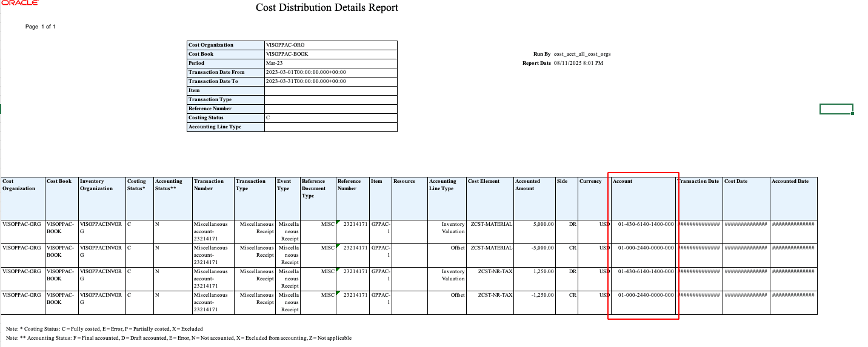Screen dimensions: 868x347
Task: Select the Inventory Organization column header
Action: click(102, 198)
